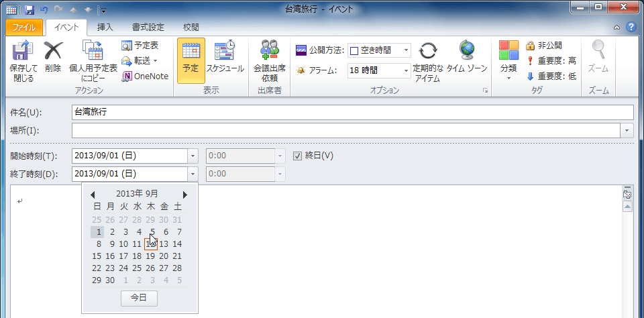Copy to personal calendar (個人用予定表にコピー)
This screenshot has width=644, height=318.
click(x=93, y=62)
